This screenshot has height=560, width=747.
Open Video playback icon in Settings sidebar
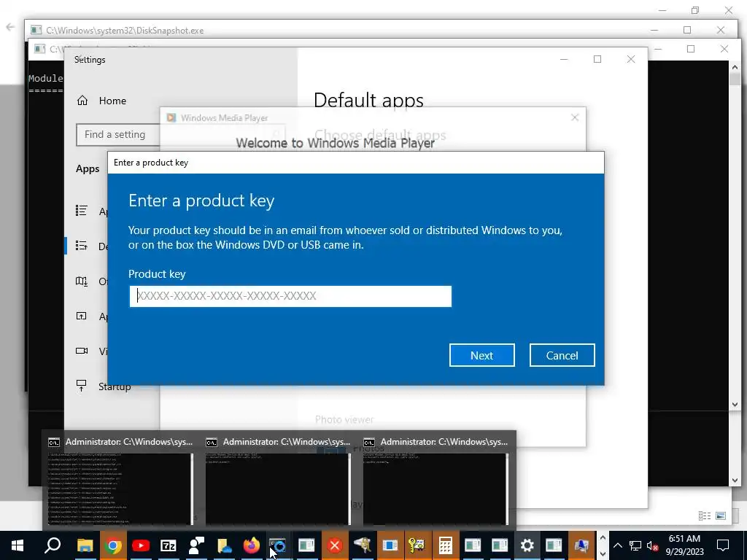(x=82, y=351)
